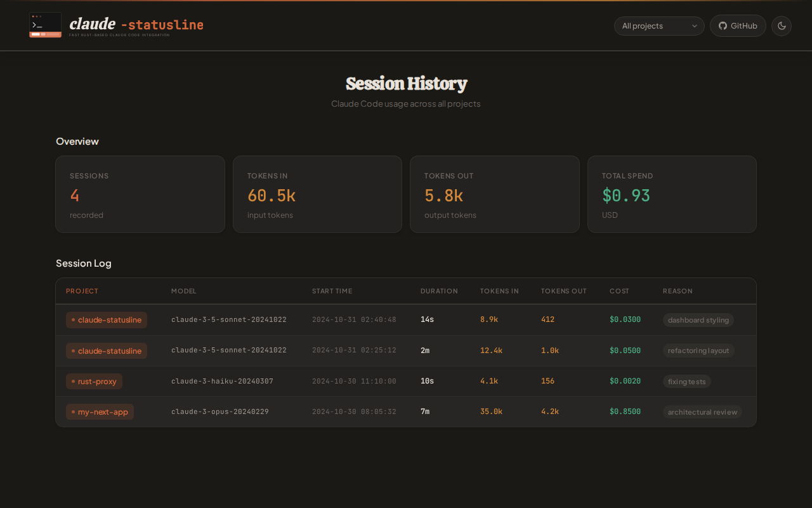Click the dashboard styling reason tag

pyautogui.click(x=698, y=320)
